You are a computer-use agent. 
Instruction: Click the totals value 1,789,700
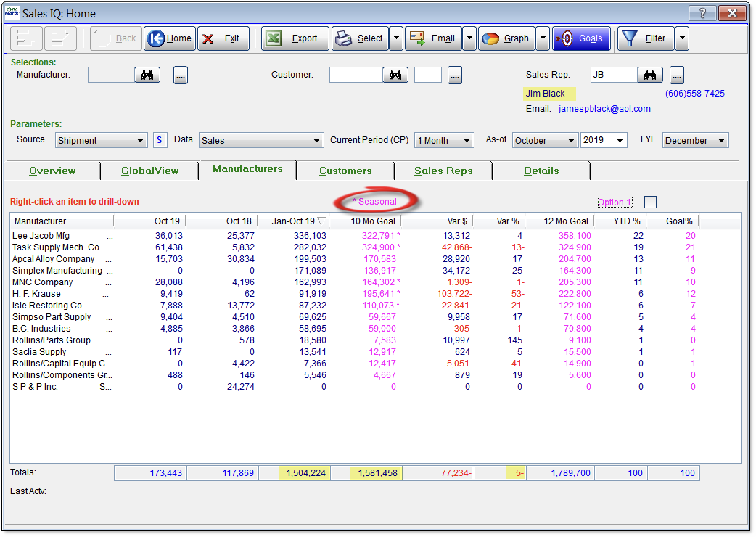click(x=570, y=473)
